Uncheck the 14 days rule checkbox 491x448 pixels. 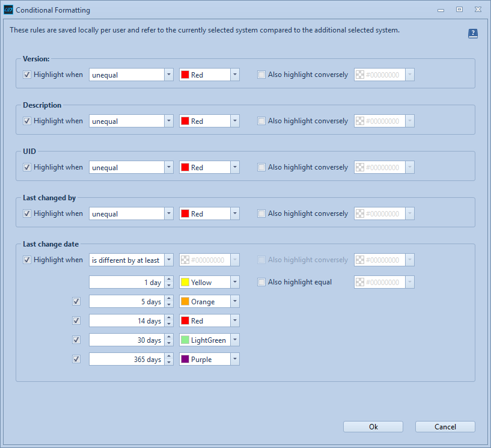(x=76, y=321)
